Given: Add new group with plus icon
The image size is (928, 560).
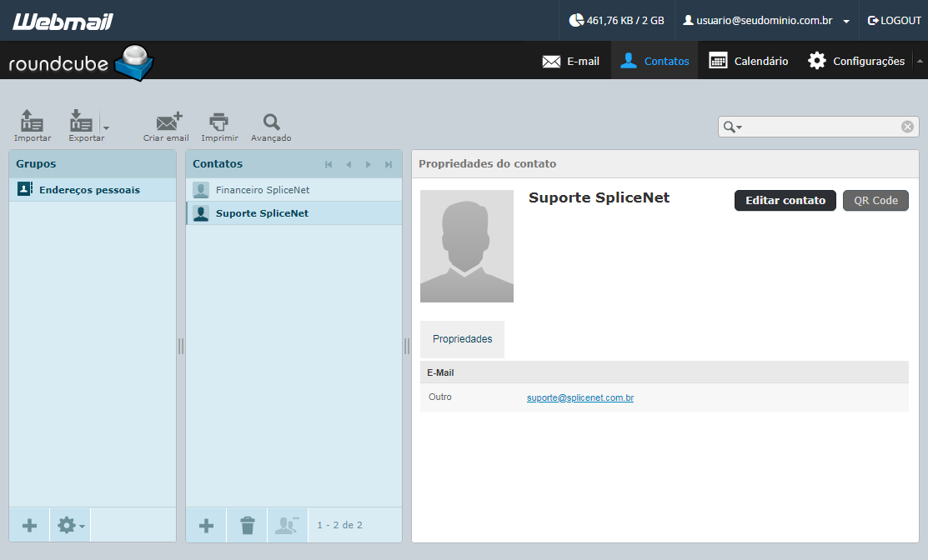Looking at the screenshot, I should pos(29,525).
